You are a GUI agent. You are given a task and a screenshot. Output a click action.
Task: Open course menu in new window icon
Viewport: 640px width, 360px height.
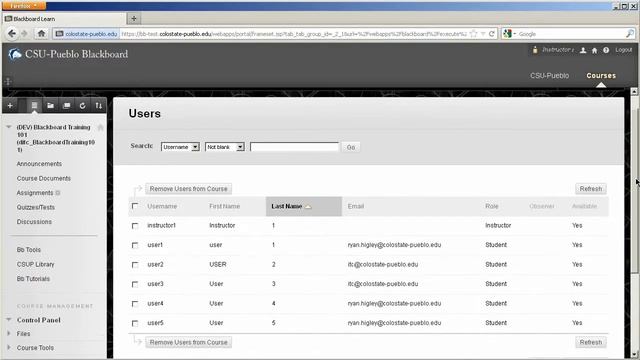[x=67, y=106]
